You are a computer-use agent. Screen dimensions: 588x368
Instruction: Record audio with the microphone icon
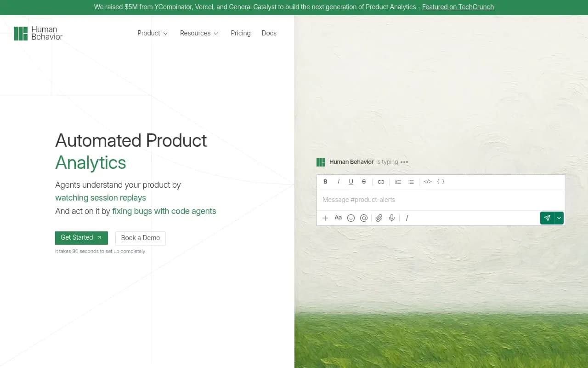[x=392, y=218]
